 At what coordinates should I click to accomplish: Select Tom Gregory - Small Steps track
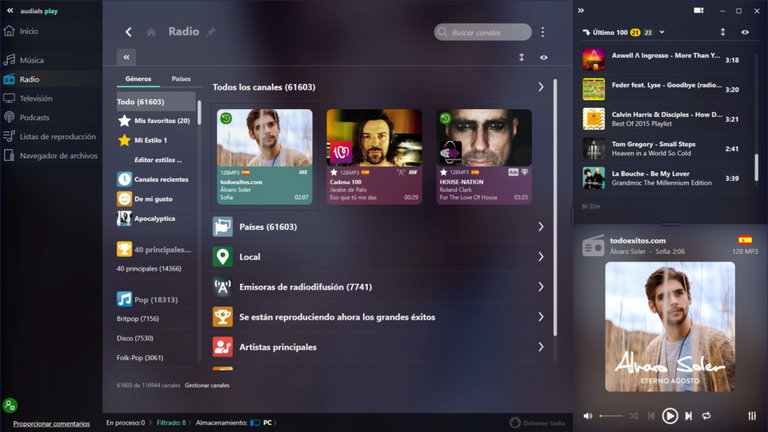(x=664, y=148)
